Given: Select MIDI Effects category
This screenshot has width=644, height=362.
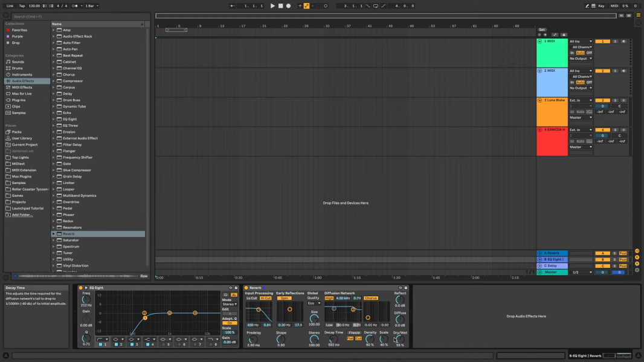Looking at the screenshot, I should click(22, 87).
